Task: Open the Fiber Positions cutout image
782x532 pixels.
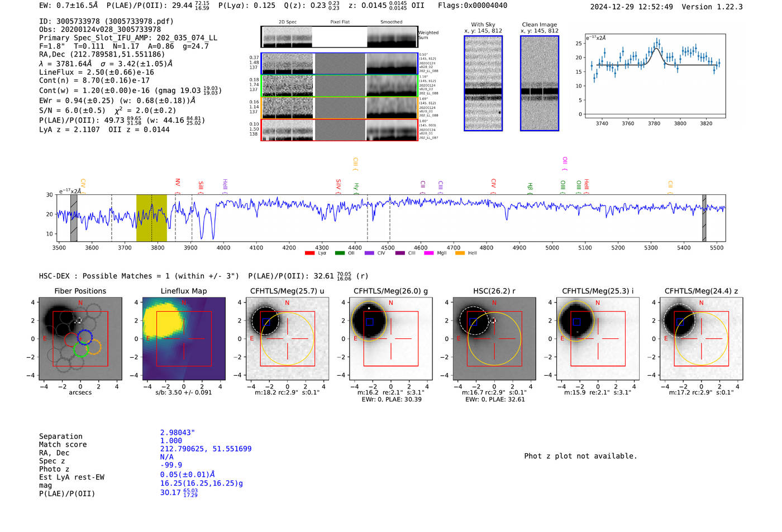Action: point(80,339)
